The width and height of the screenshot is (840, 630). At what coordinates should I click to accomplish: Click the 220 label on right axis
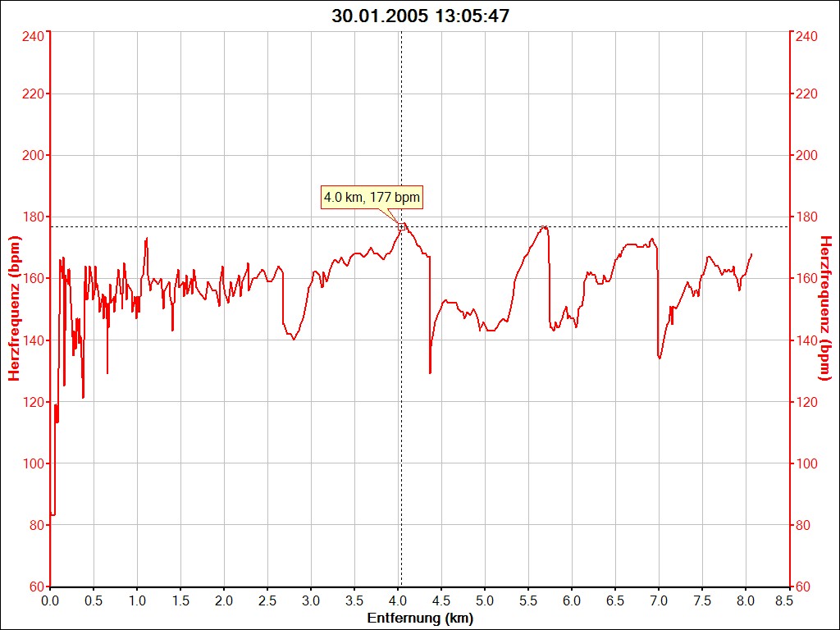[x=807, y=94]
